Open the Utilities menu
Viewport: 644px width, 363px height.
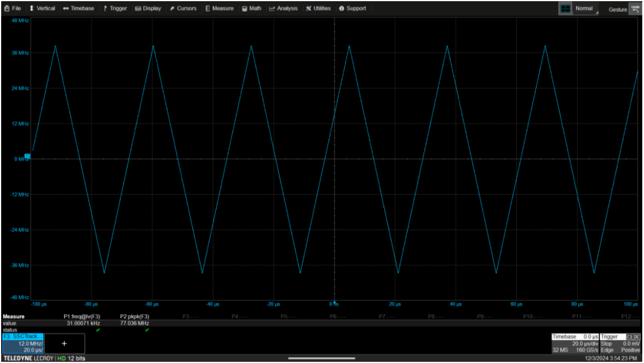pyautogui.click(x=318, y=8)
